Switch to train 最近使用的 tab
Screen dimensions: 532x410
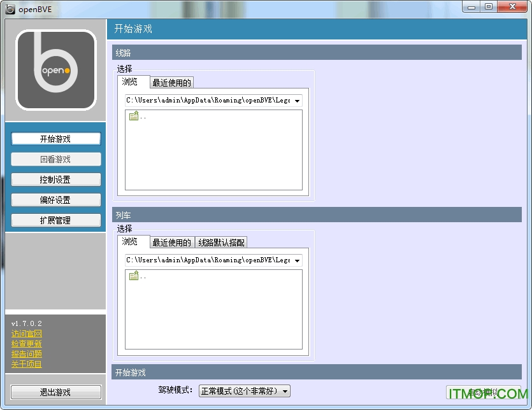(171, 243)
